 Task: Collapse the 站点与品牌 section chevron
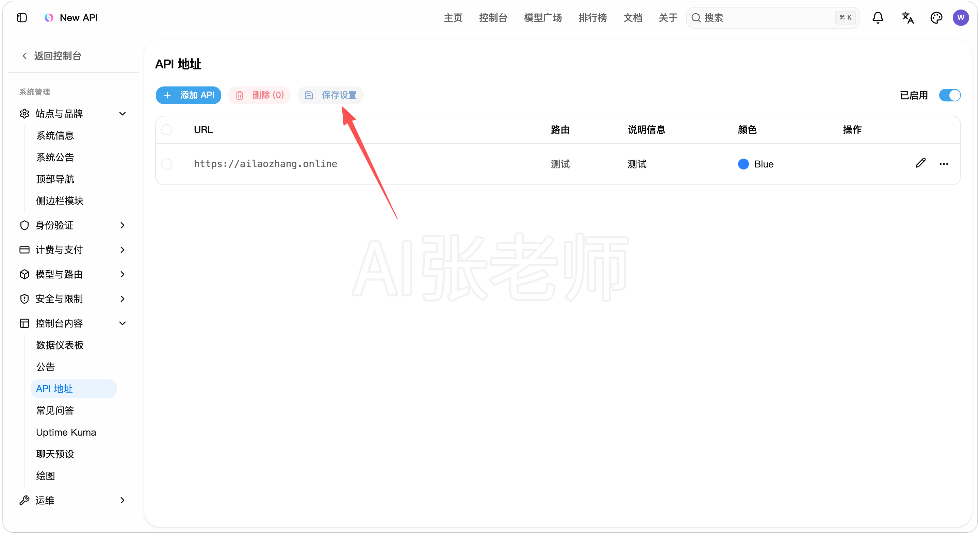point(122,114)
